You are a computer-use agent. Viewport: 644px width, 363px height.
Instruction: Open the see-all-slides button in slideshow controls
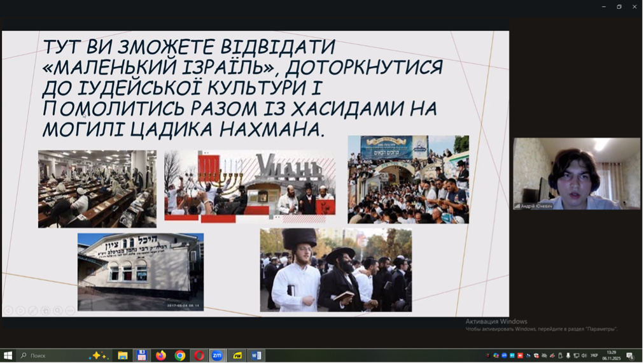pos(45,311)
